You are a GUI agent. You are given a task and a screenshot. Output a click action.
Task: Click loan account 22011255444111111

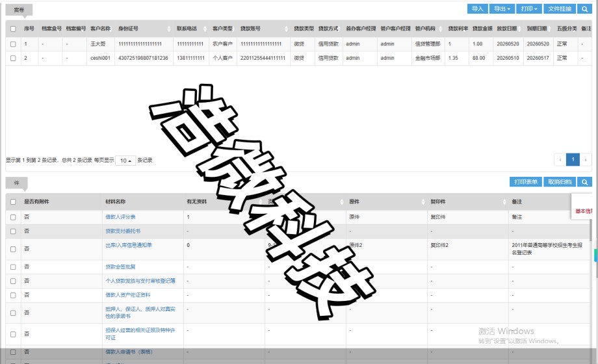(263, 58)
